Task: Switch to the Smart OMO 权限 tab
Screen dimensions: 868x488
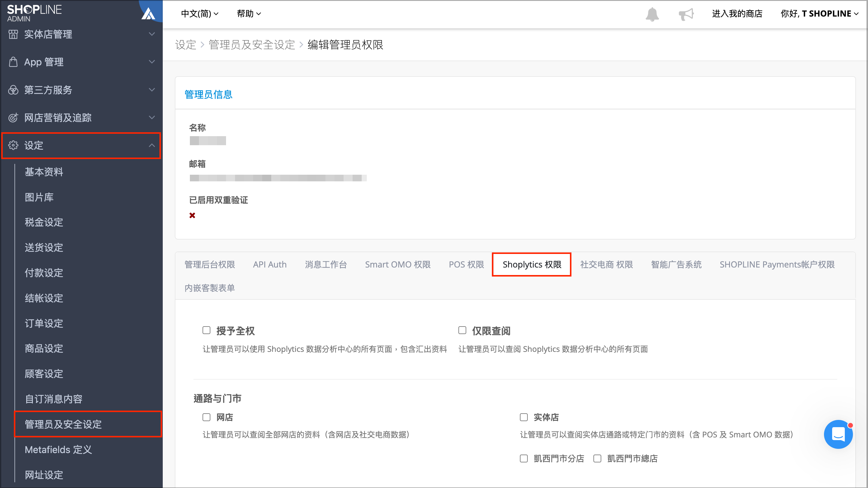Action: click(398, 264)
